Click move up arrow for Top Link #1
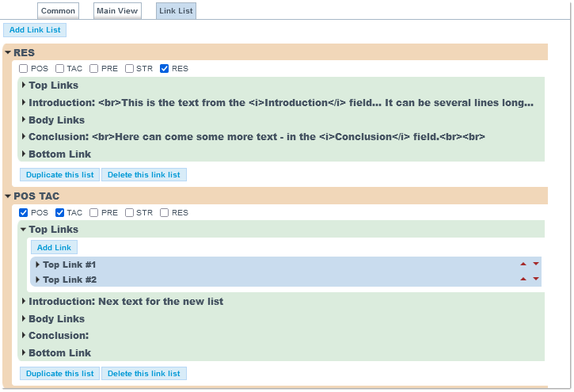The height and width of the screenshot is (392, 574). pyautogui.click(x=523, y=264)
